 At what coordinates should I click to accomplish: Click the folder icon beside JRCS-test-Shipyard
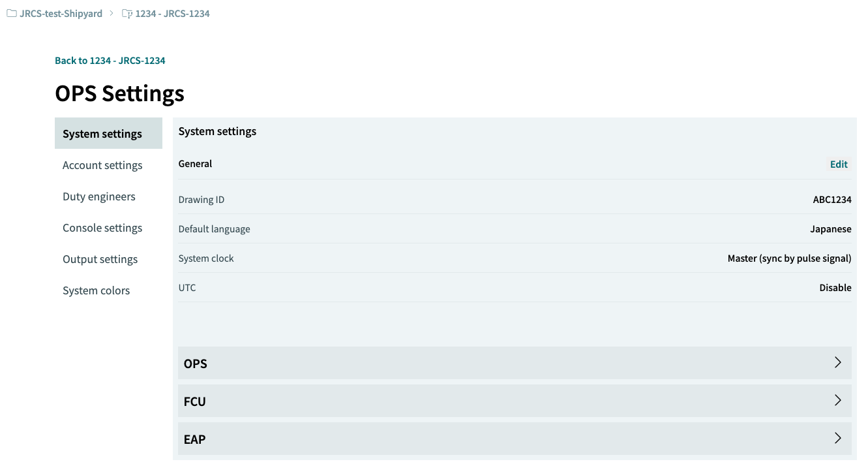click(12, 13)
